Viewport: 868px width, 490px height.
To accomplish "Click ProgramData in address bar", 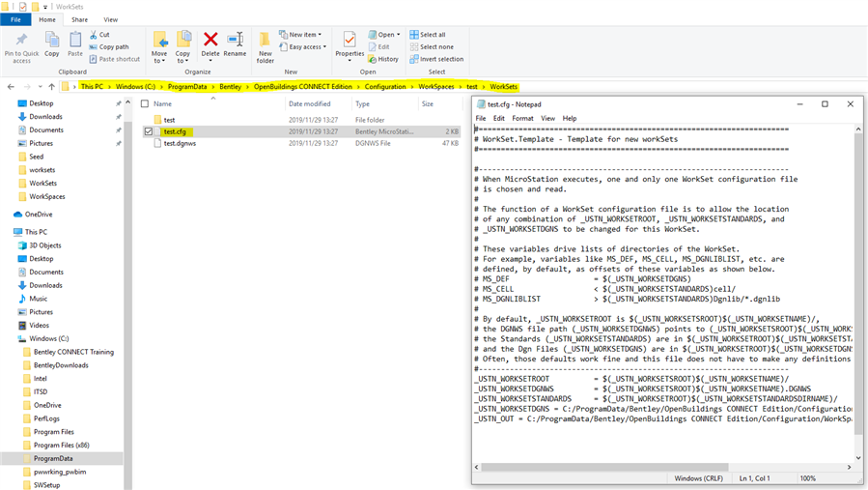I will click(187, 86).
